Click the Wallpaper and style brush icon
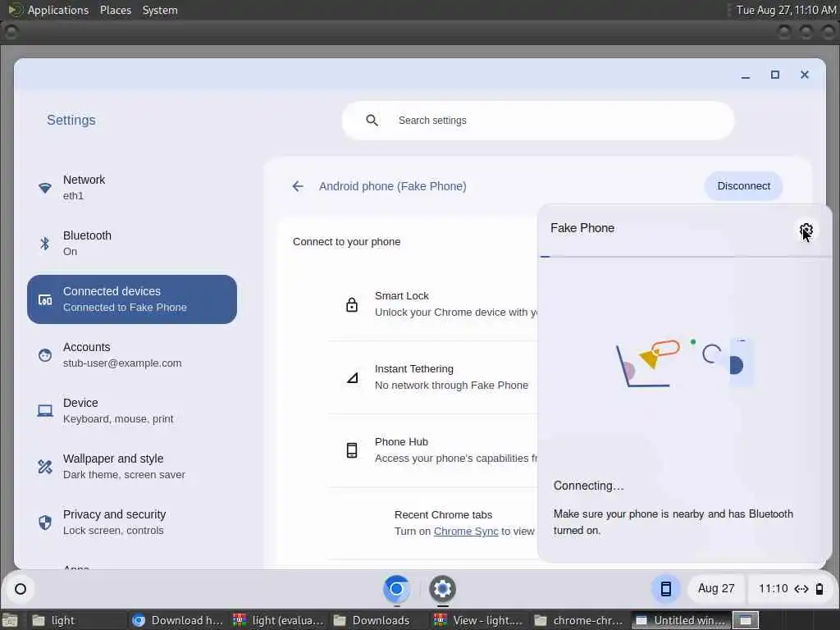840x630 pixels. click(45, 467)
